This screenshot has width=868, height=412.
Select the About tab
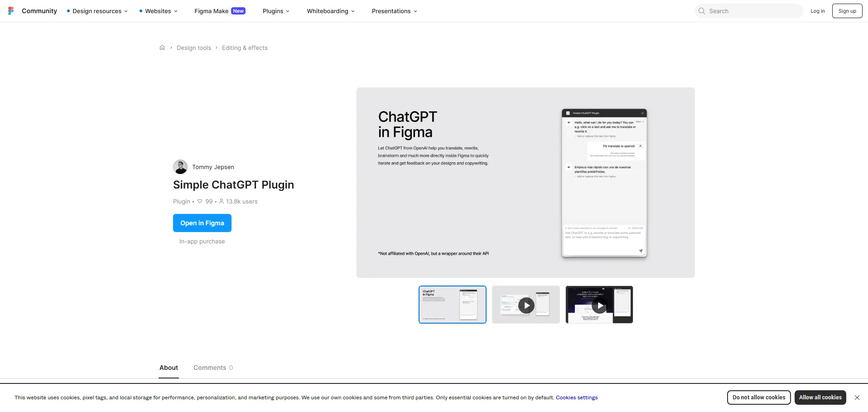pyautogui.click(x=169, y=368)
